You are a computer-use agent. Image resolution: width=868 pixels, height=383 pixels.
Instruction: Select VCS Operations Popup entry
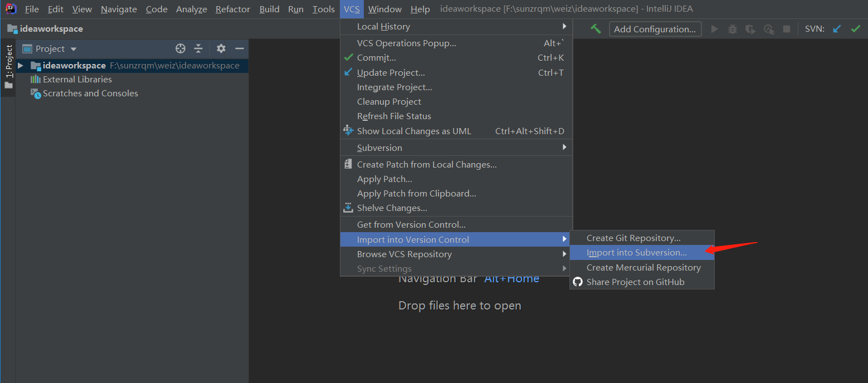[x=456, y=43]
